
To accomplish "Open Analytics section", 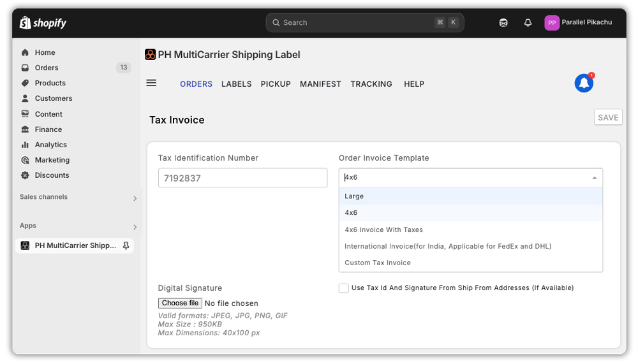I will click(x=50, y=145).
